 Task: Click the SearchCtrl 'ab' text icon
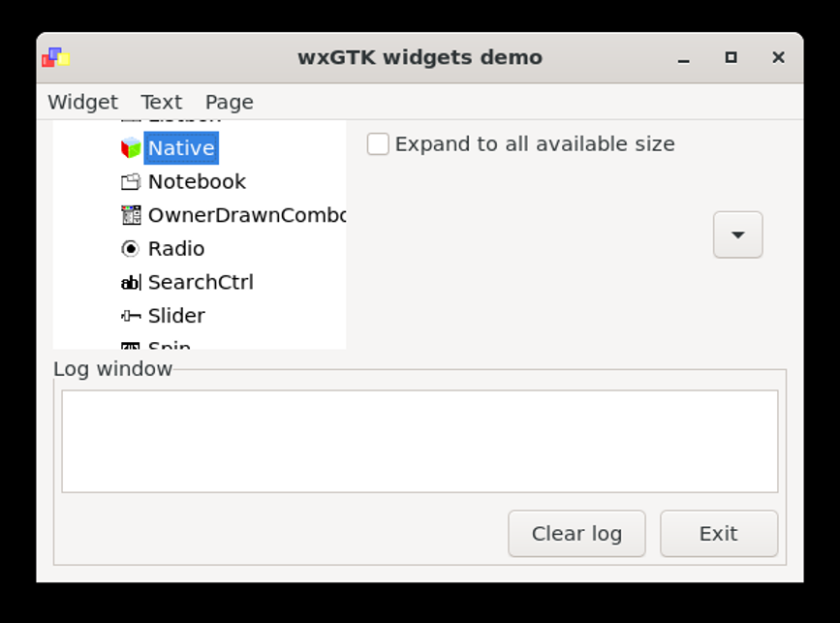click(x=130, y=282)
